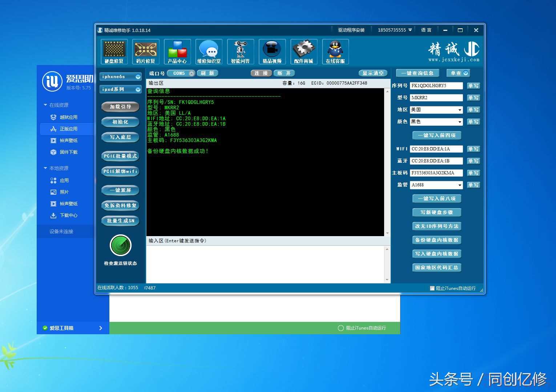The height and width of the screenshot is (392, 556).
Task: Click the 连接 connect button
Action: click(x=261, y=73)
